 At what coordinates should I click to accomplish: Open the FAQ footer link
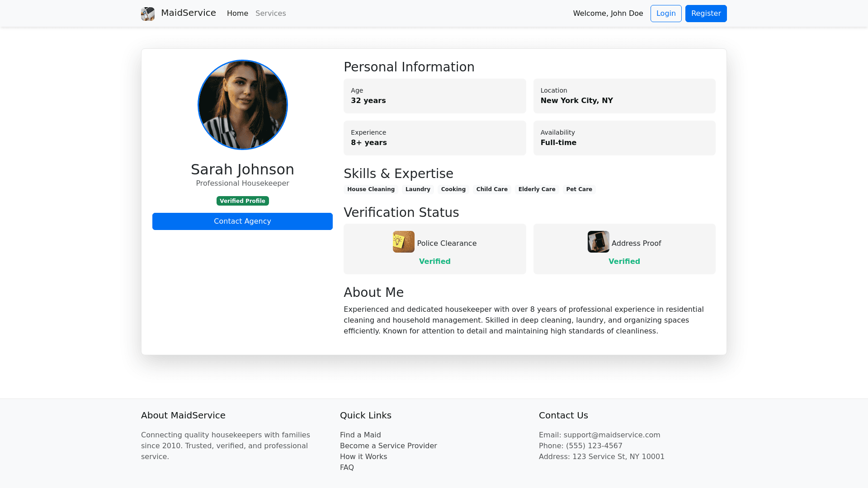coord(347,467)
